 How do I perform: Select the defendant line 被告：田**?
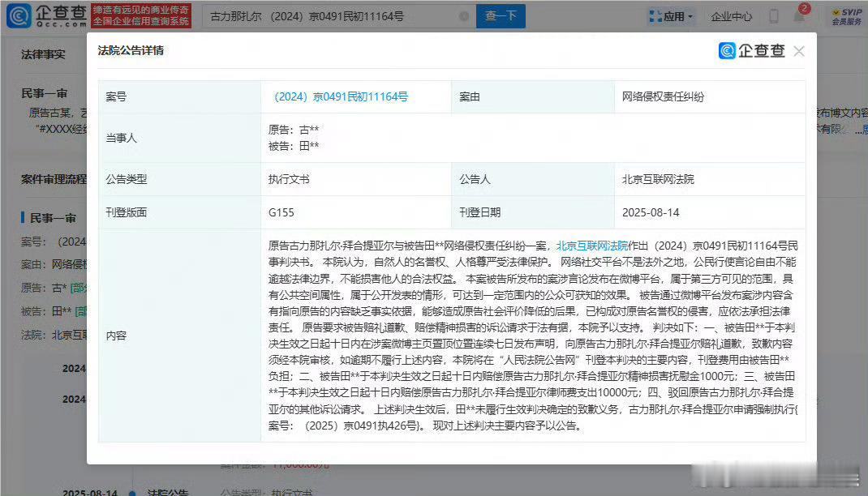pyautogui.click(x=294, y=146)
